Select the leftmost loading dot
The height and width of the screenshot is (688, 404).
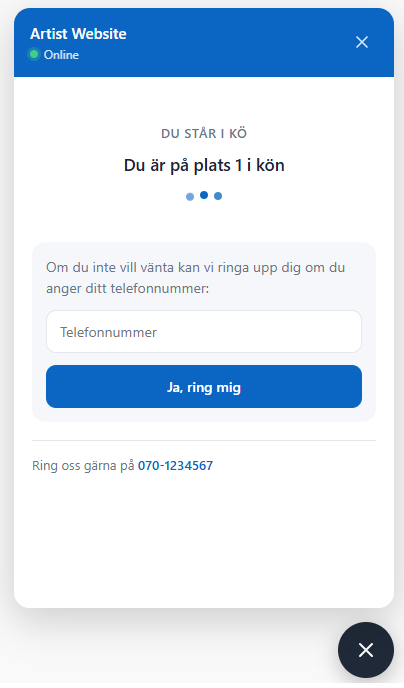click(190, 197)
